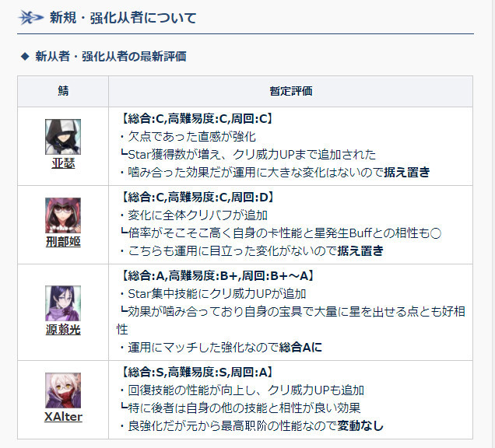
Task: Click the XAlter character portrait icon
Action: pyautogui.click(x=63, y=390)
